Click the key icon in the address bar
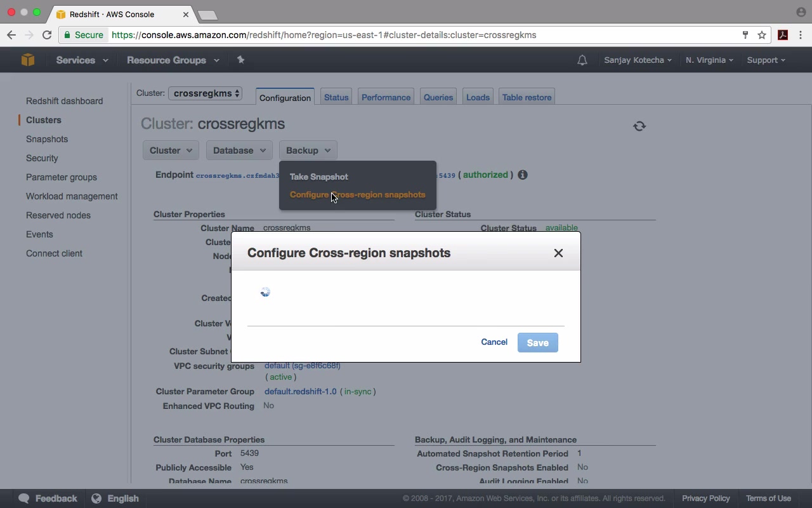Image resolution: width=812 pixels, height=508 pixels. 745,35
